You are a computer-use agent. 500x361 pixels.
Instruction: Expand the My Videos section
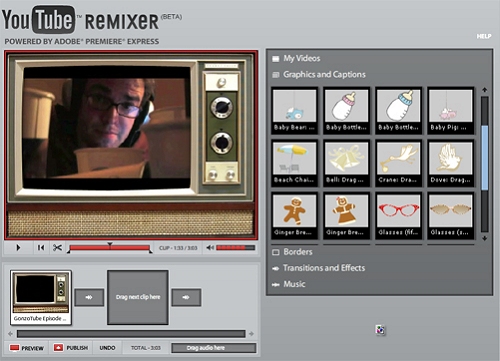(302, 58)
